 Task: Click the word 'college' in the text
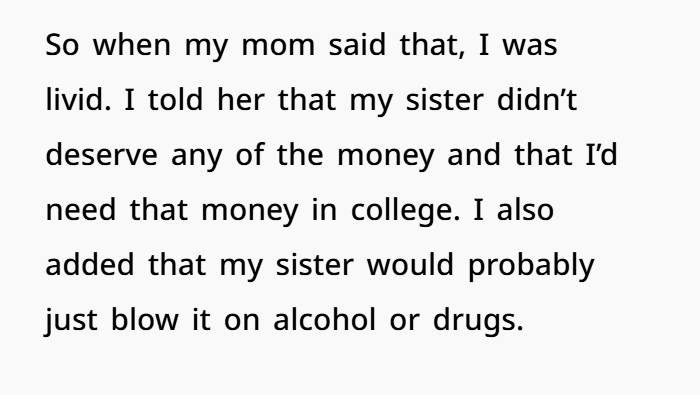click(x=401, y=210)
